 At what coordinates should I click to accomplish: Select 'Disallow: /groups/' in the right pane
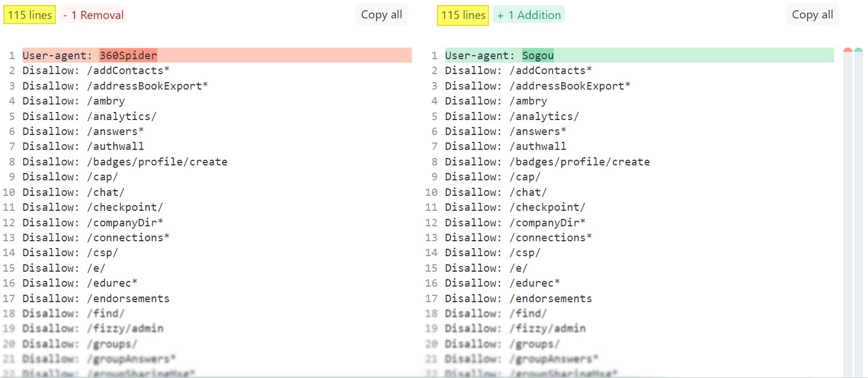[x=503, y=344]
